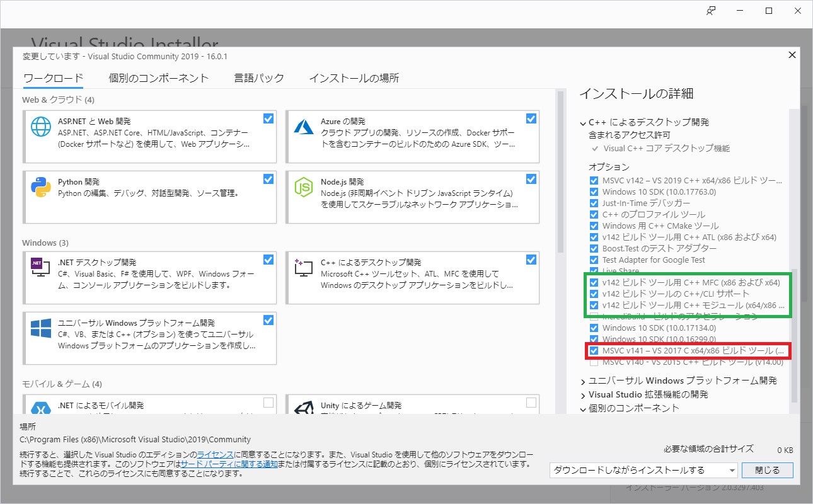Viewport: 813px width, 504px height.
Task: Click the Azure development logo icon
Action: coord(304,126)
